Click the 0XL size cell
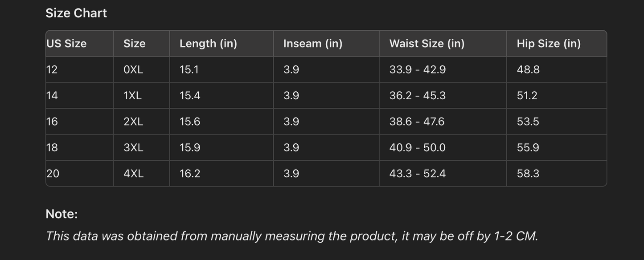The height and width of the screenshot is (260, 644). pos(133,69)
